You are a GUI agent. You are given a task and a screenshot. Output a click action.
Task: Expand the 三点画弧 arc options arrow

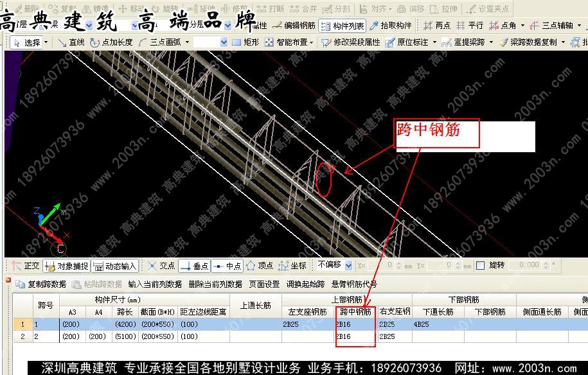click(187, 42)
